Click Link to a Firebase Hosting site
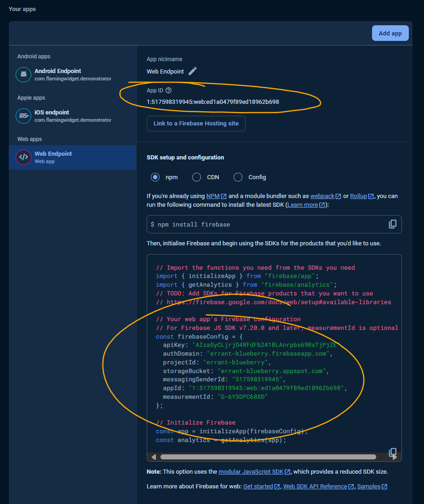The width and height of the screenshot is (424, 504). [x=196, y=124]
